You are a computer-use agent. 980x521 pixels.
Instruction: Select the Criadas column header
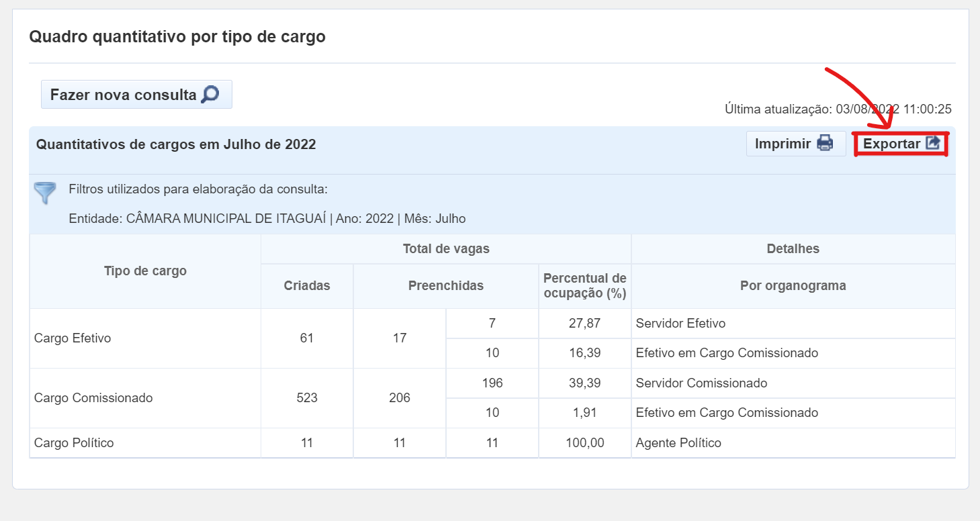tap(307, 286)
